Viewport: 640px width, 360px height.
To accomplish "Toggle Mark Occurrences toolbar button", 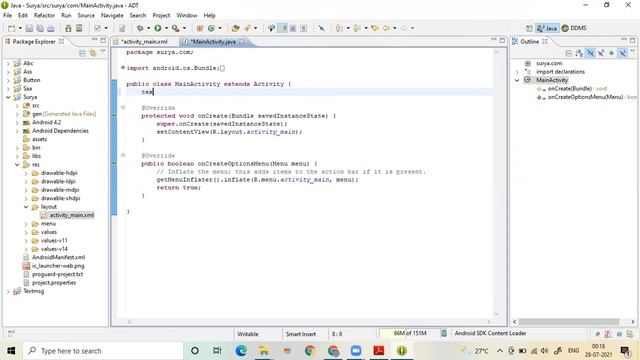I will tap(282, 28).
